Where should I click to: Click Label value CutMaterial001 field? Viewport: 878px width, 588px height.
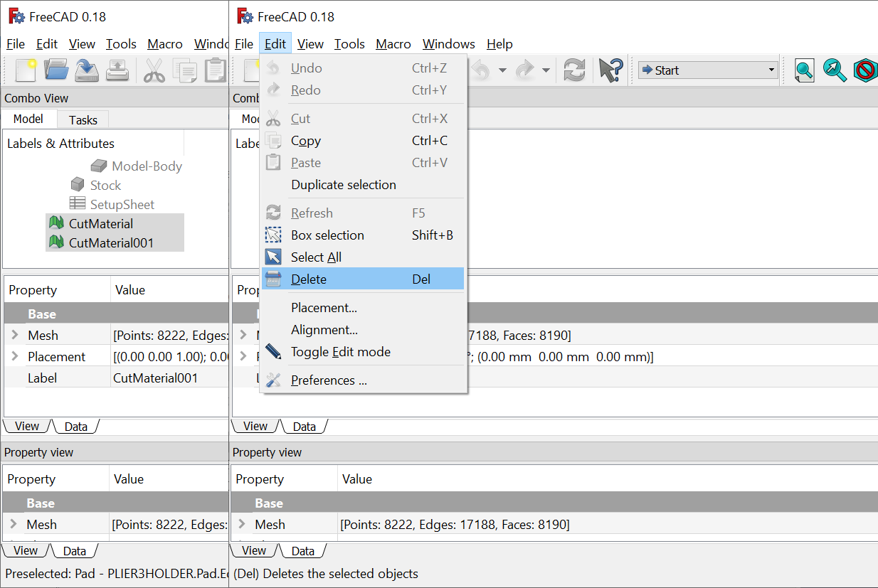click(x=169, y=378)
